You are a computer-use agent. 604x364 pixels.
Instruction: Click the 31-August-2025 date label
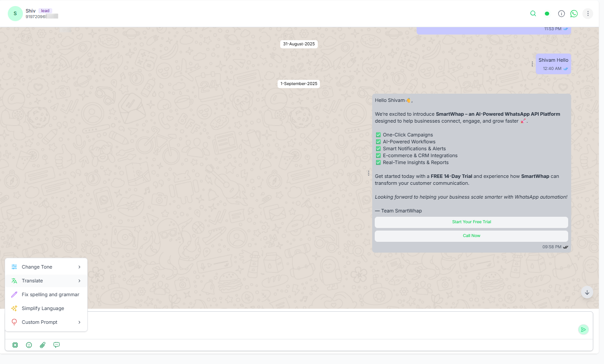299,44
